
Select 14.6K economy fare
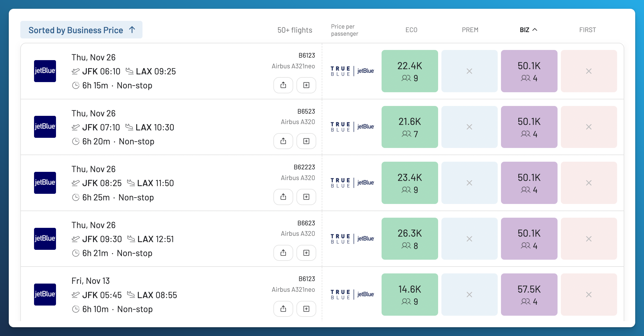[x=410, y=295]
